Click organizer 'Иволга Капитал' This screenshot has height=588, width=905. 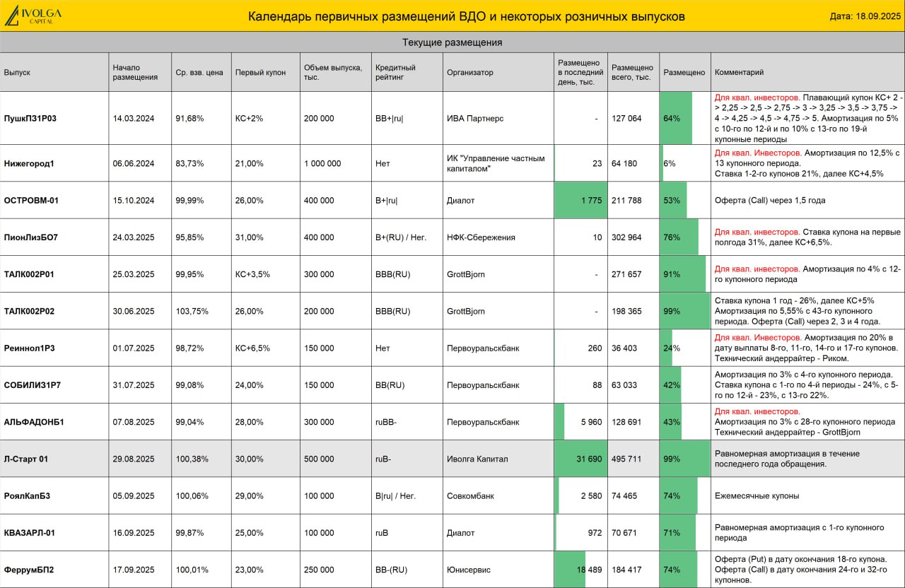(477, 459)
